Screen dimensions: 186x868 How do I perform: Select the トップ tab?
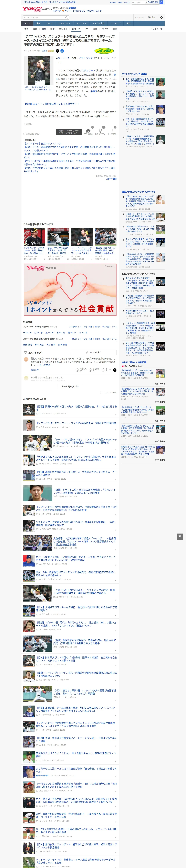pos(27,24)
